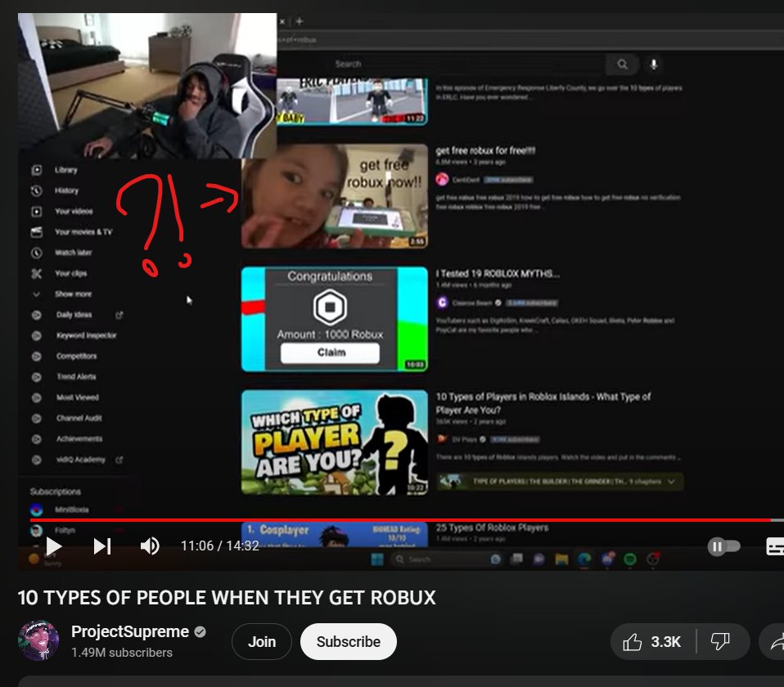This screenshot has height=687, width=784.
Task: Click the Competitors sidebar item
Action: point(76,356)
